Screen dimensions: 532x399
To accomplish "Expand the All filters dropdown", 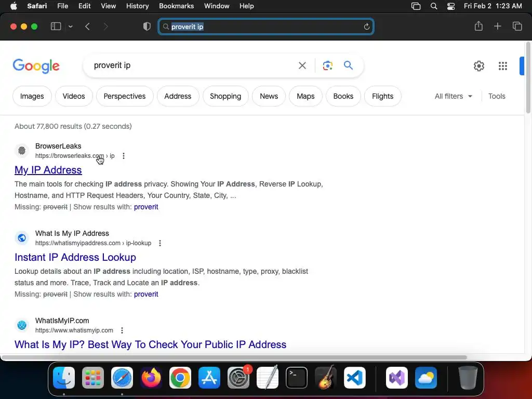I will (453, 96).
